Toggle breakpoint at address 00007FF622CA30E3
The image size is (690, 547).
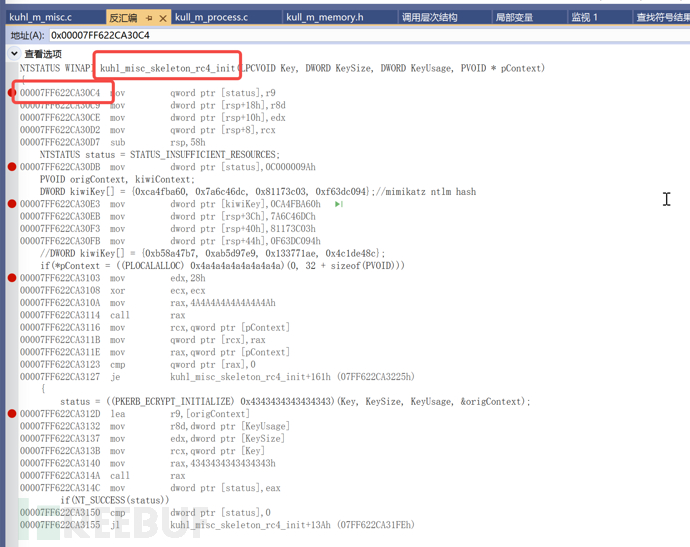pyautogui.click(x=12, y=204)
